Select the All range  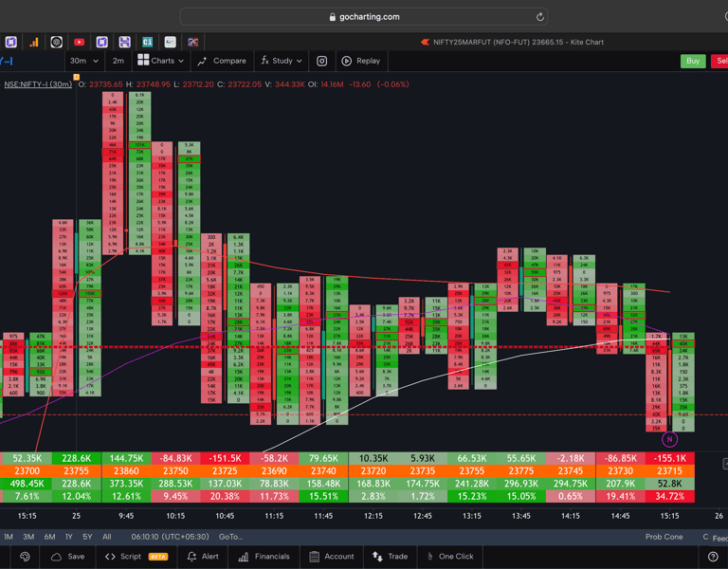pyautogui.click(x=107, y=537)
